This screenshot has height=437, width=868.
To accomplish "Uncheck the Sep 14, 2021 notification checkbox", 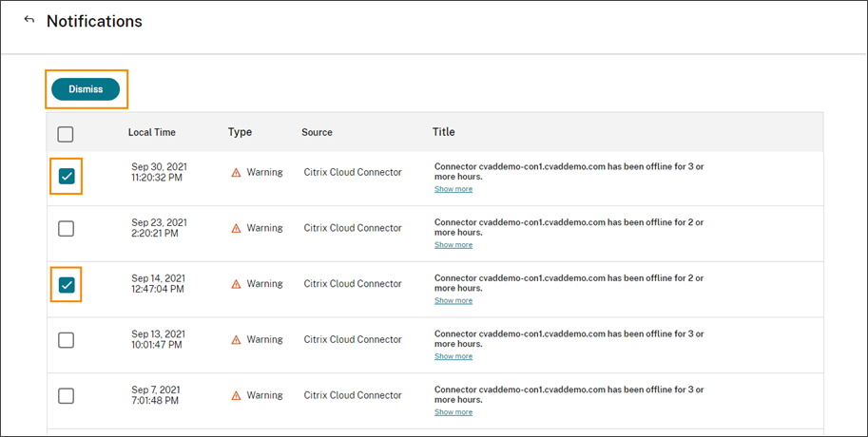I will click(67, 284).
